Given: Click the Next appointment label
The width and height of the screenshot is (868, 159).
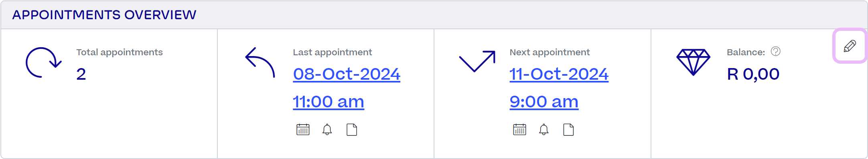Looking at the screenshot, I should [x=550, y=52].
